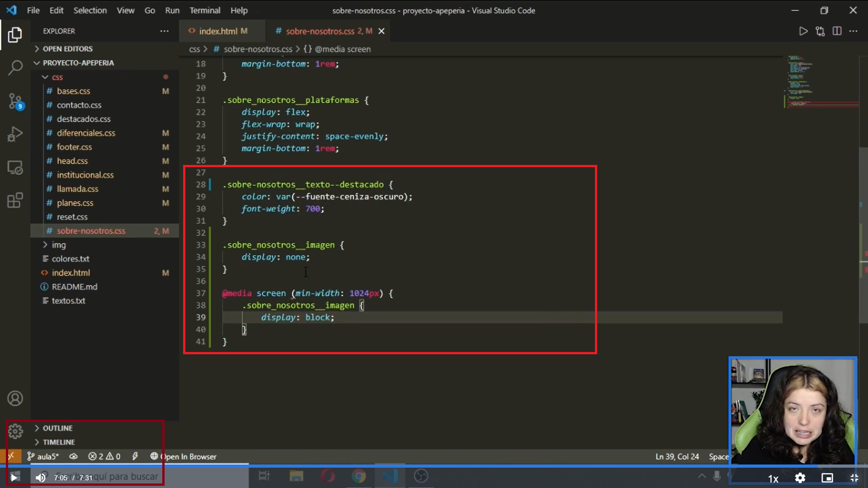Open the Remote Explorer view

(15, 168)
